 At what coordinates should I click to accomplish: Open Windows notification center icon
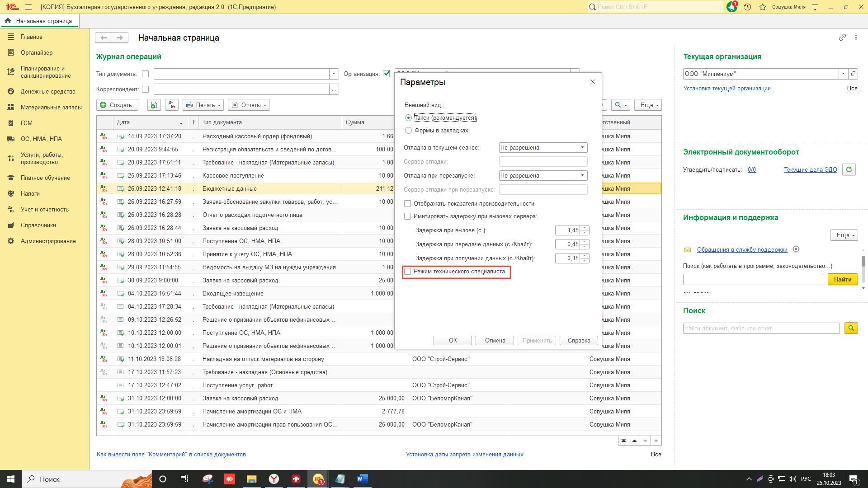click(x=854, y=479)
